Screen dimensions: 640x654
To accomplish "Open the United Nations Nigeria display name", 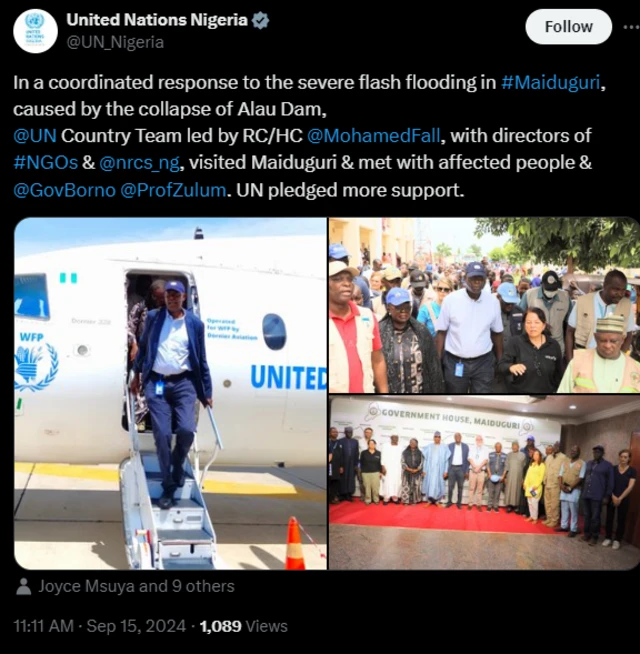I will click(x=157, y=20).
